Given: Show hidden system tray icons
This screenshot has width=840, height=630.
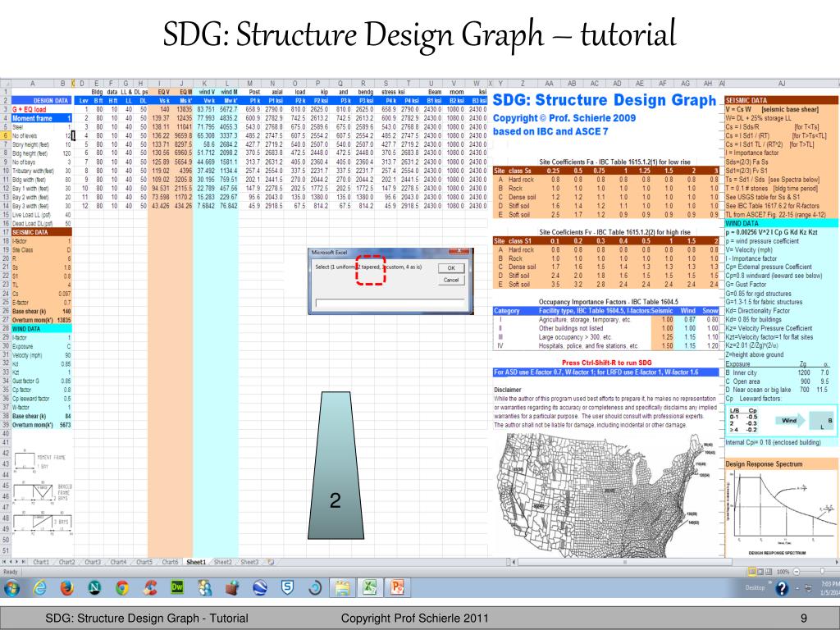Looking at the screenshot, I should click(797, 589).
